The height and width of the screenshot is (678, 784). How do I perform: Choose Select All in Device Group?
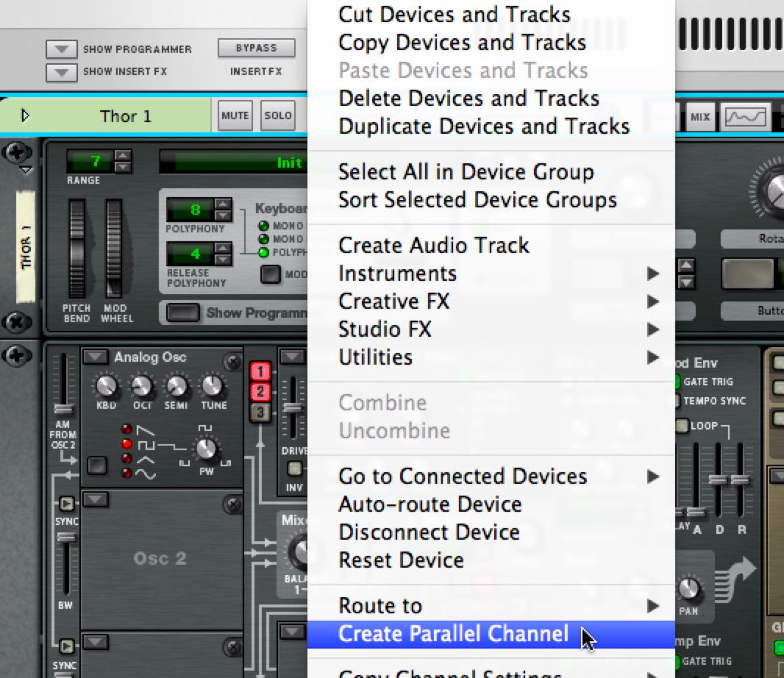tap(491, 172)
